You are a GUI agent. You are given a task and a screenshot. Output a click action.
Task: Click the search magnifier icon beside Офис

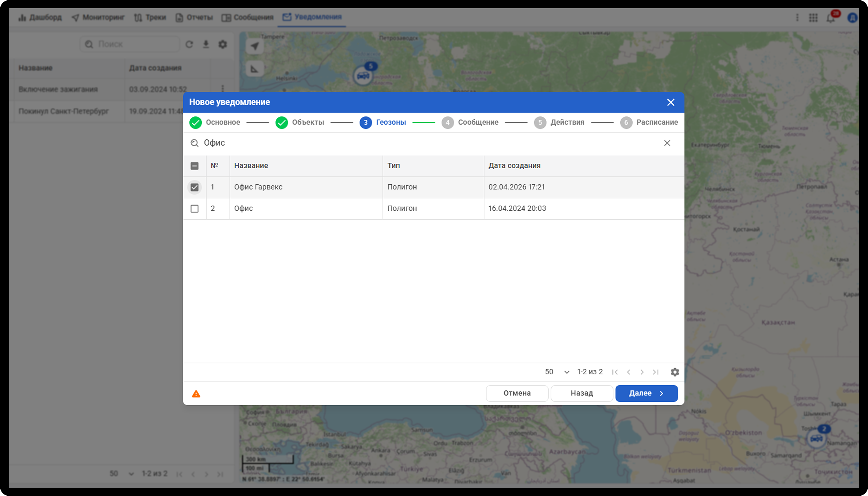194,143
